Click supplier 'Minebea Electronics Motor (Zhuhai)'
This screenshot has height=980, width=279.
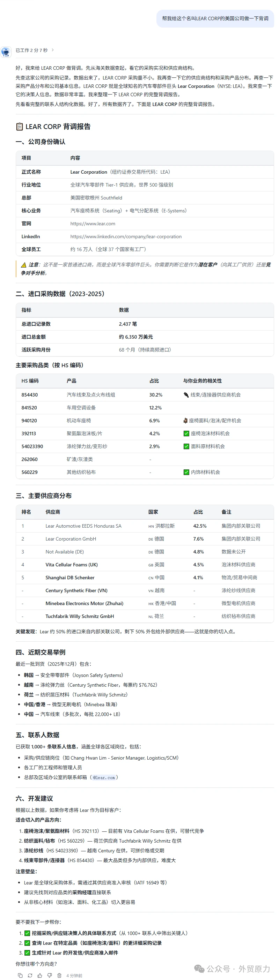(85, 604)
